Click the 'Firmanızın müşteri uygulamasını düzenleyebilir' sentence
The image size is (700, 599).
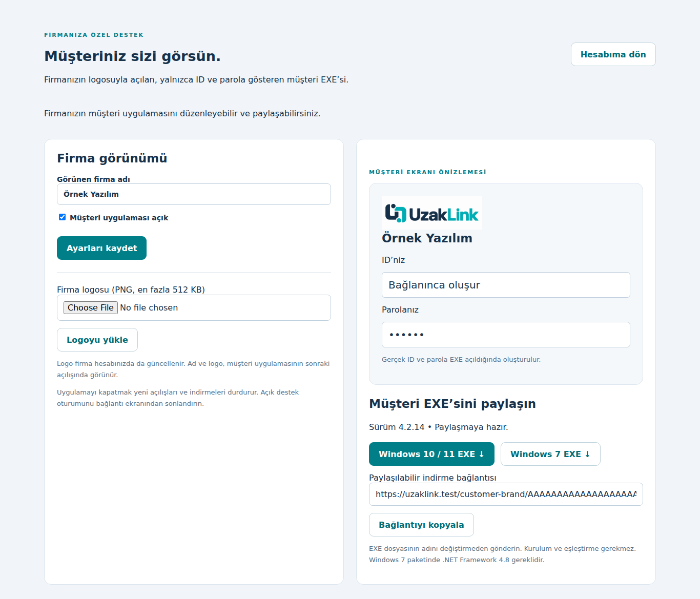tap(182, 113)
